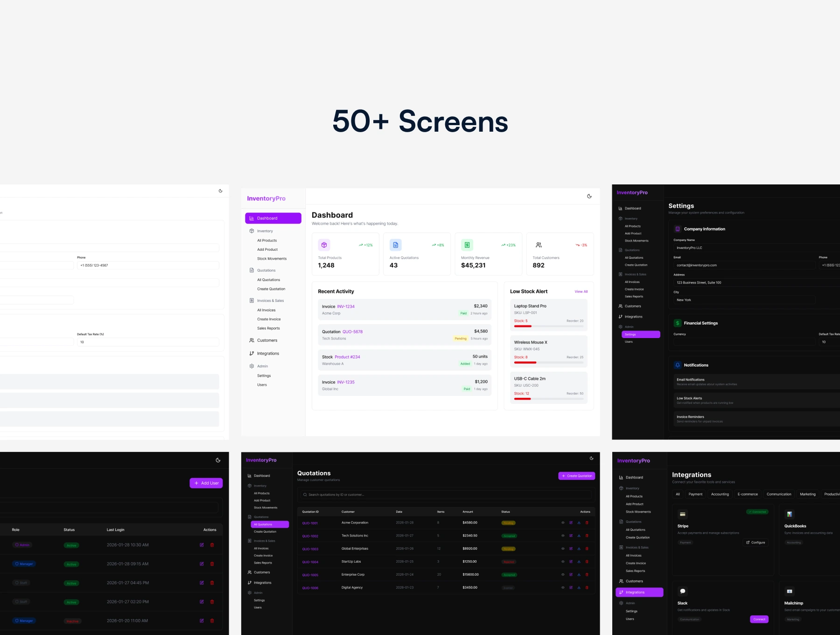Screen dimensions: 840x635
Task: Toggle the eye preview icon for QUO-1004
Action: pyautogui.click(x=563, y=562)
